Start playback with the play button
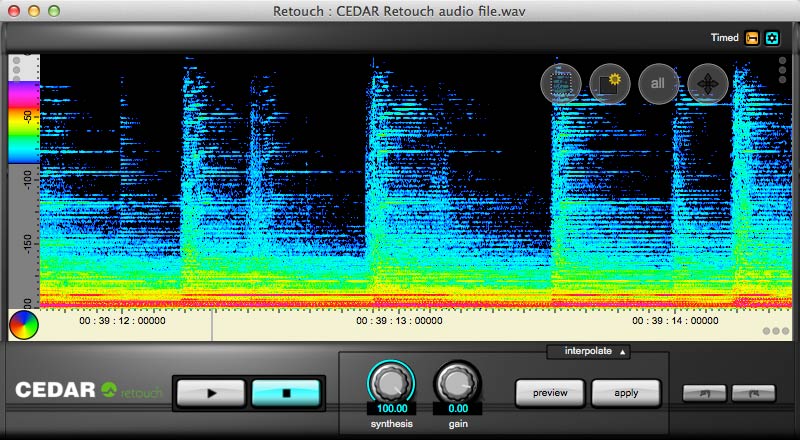The height and width of the screenshot is (440, 800). [x=211, y=393]
